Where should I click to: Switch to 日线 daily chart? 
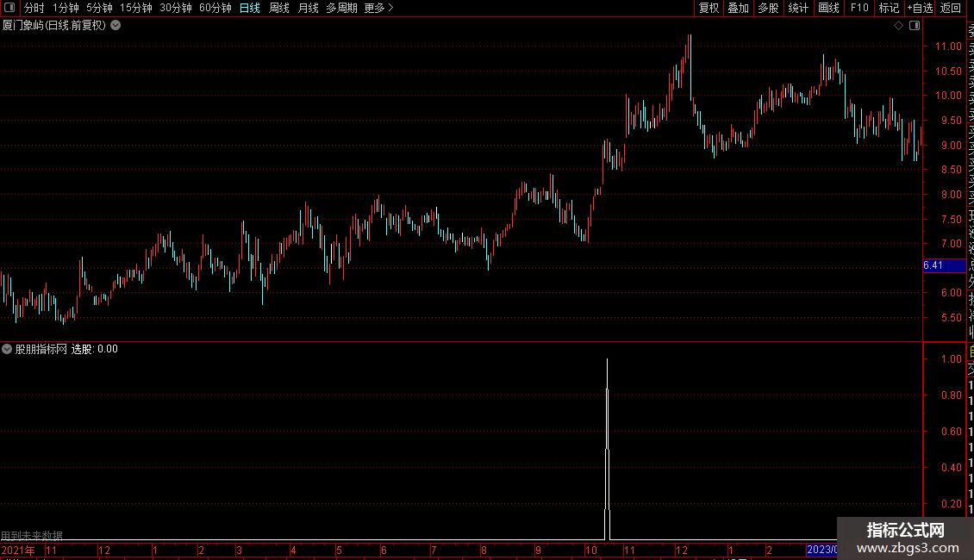[x=250, y=8]
